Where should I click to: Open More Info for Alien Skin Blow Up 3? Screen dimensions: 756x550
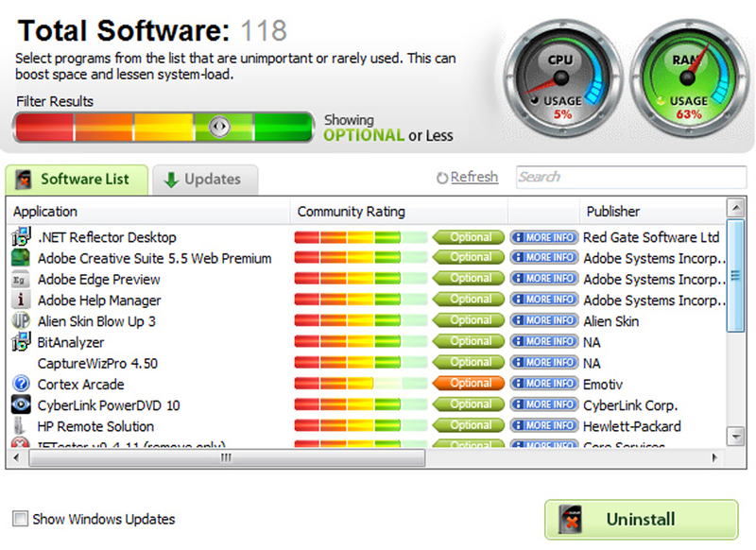click(544, 320)
